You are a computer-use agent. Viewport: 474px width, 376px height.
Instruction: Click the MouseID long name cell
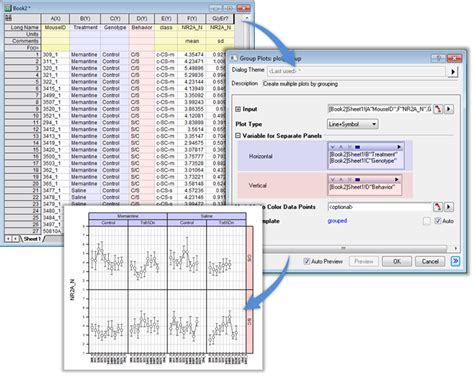pyautogui.click(x=55, y=27)
